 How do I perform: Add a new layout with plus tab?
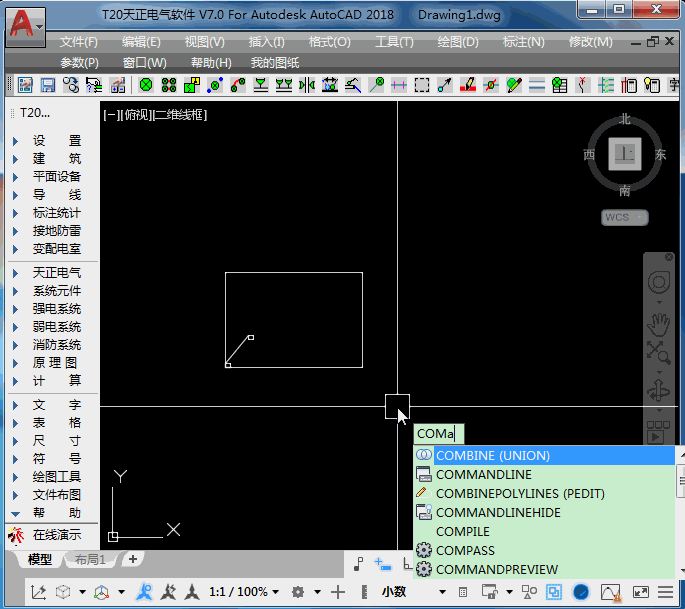click(x=133, y=559)
